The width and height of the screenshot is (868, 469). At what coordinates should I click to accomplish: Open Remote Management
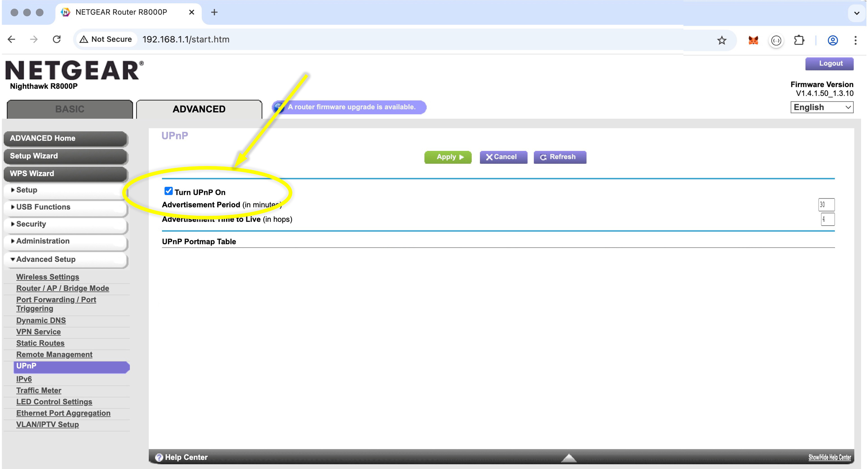(54, 355)
